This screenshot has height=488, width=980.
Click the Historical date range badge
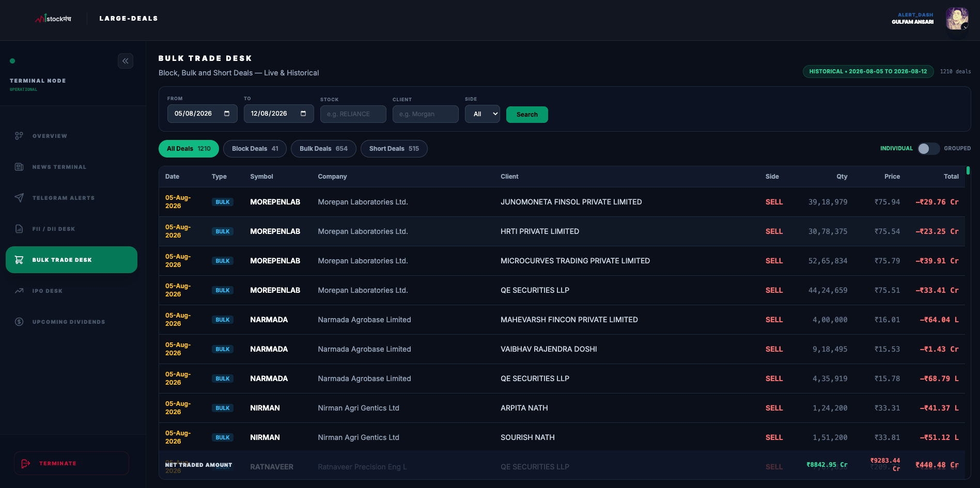pyautogui.click(x=868, y=72)
